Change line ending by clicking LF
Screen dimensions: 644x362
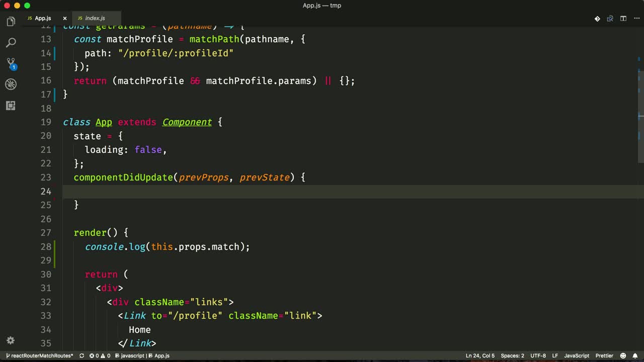555,355
